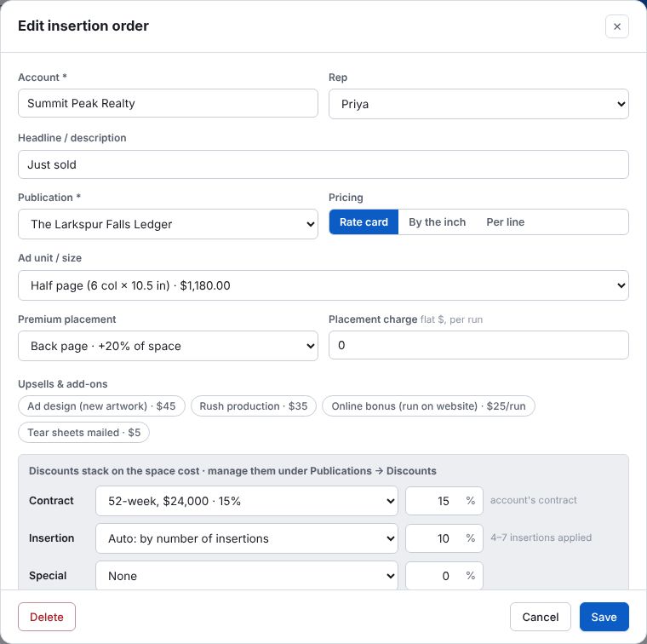Switch pricing to By the inch
The image size is (647, 644).
pos(437,222)
